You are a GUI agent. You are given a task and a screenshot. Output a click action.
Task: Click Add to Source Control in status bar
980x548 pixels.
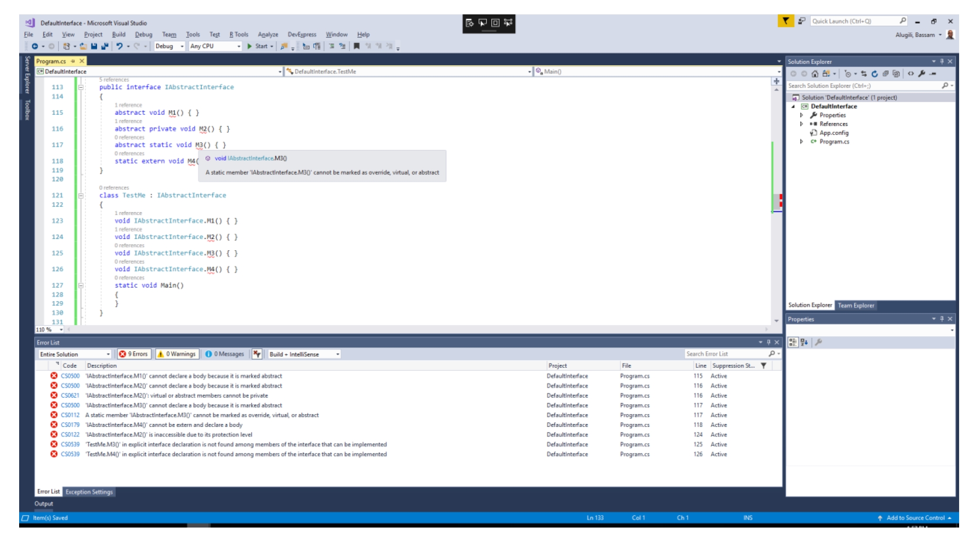[x=916, y=518]
